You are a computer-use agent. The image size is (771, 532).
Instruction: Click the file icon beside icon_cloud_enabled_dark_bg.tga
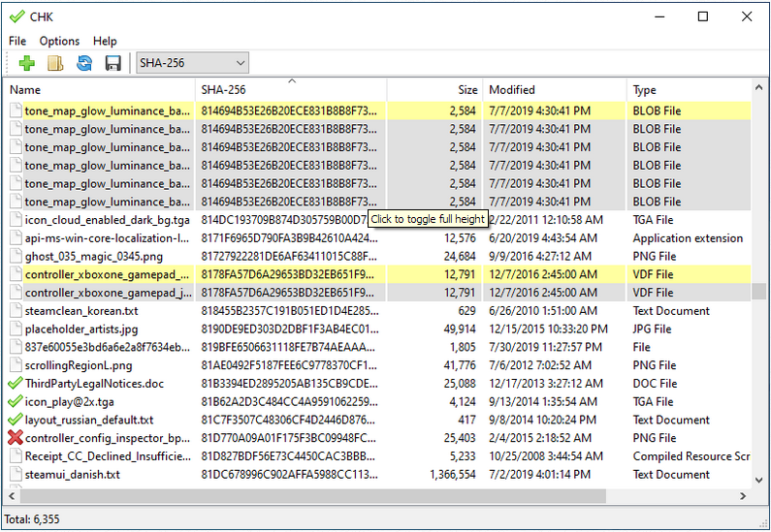pyautogui.click(x=16, y=220)
